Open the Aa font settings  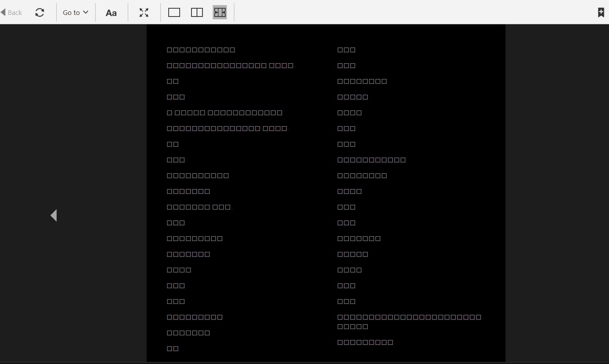[x=111, y=13]
